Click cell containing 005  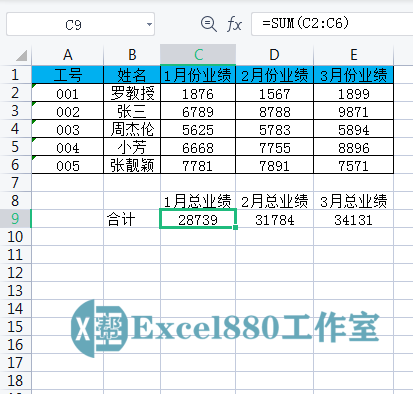click(x=68, y=165)
